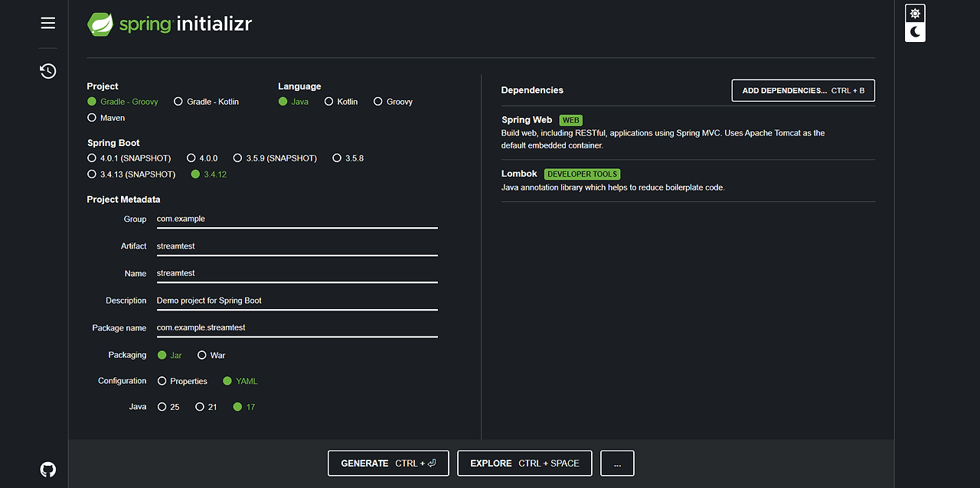
Task: Click the Lombok dependency entry
Action: [688, 181]
